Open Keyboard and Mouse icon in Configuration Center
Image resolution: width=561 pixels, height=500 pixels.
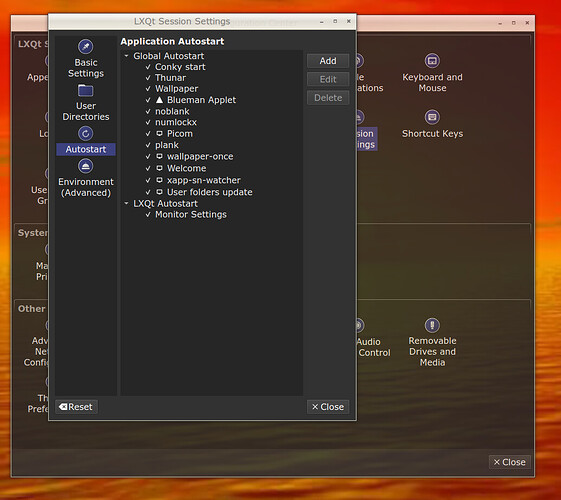(x=432, y=61)
